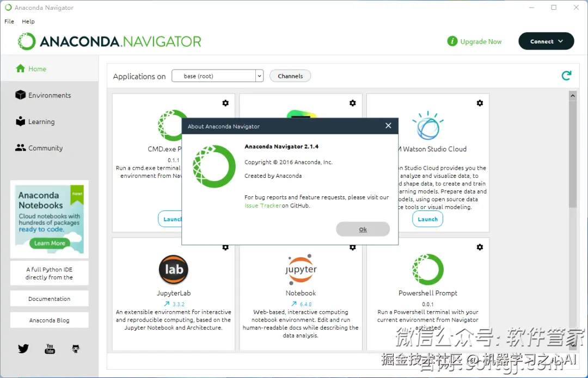588x378 pixels.
Task: Click the Anaconda logo in About dialog
Action: [214, 166]
